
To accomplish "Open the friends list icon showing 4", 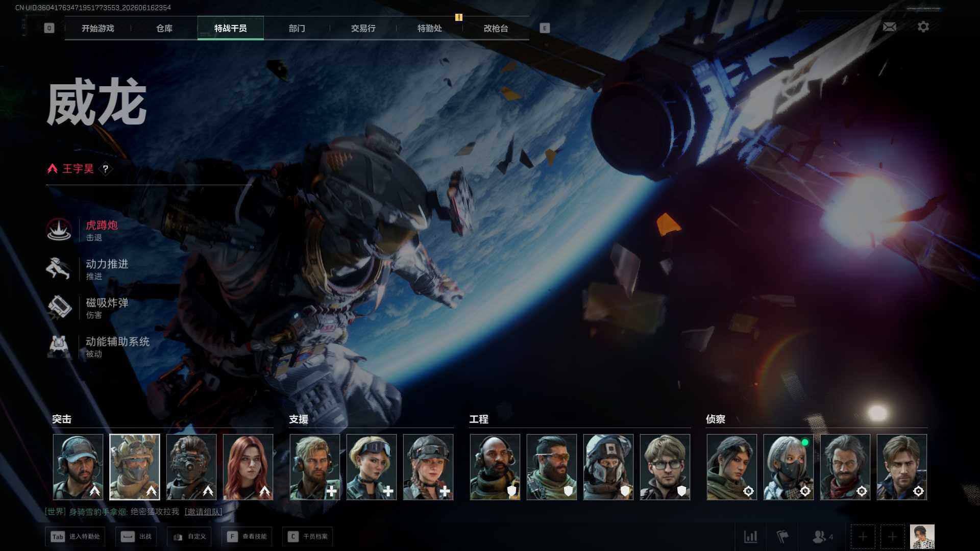I will coord(822,537).
